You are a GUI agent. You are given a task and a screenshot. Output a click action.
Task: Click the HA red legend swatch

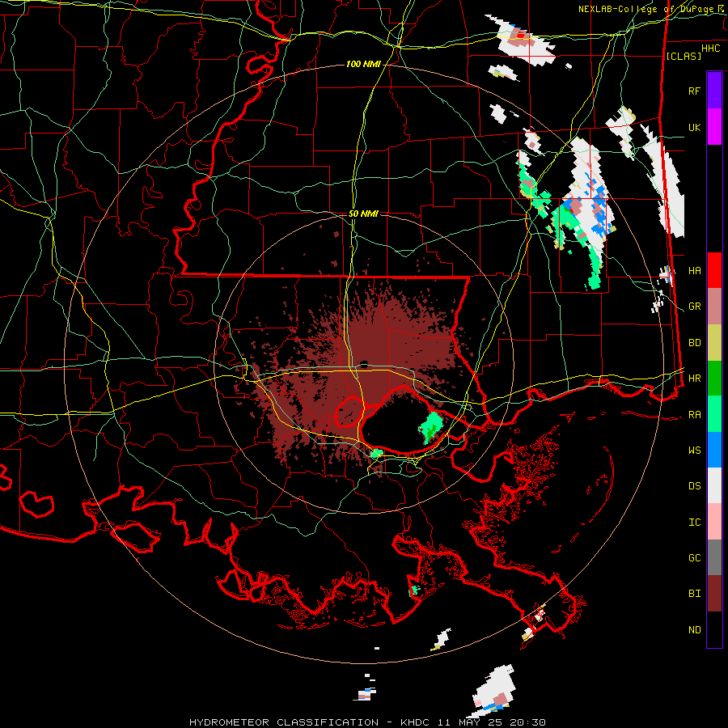[714, 270]
